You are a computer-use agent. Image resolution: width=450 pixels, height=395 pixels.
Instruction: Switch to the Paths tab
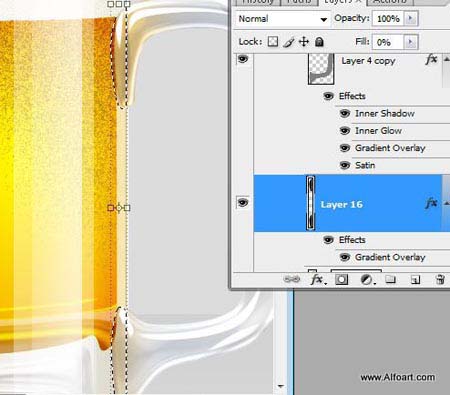[299, 2]
